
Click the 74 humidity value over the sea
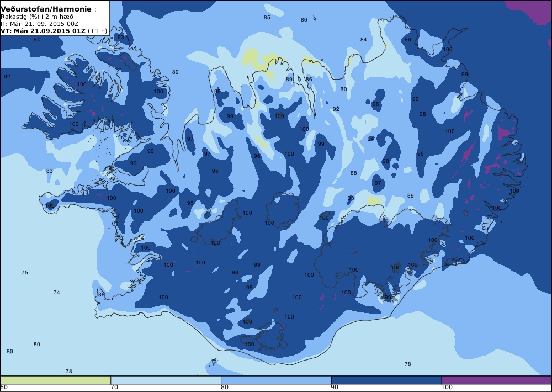[x=56, y=292]
